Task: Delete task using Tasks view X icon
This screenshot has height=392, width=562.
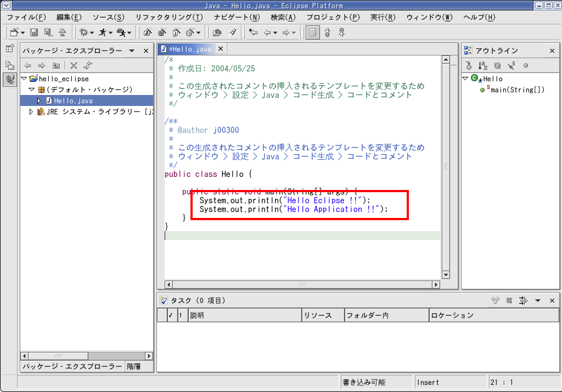Action: (x=509, y=300)
